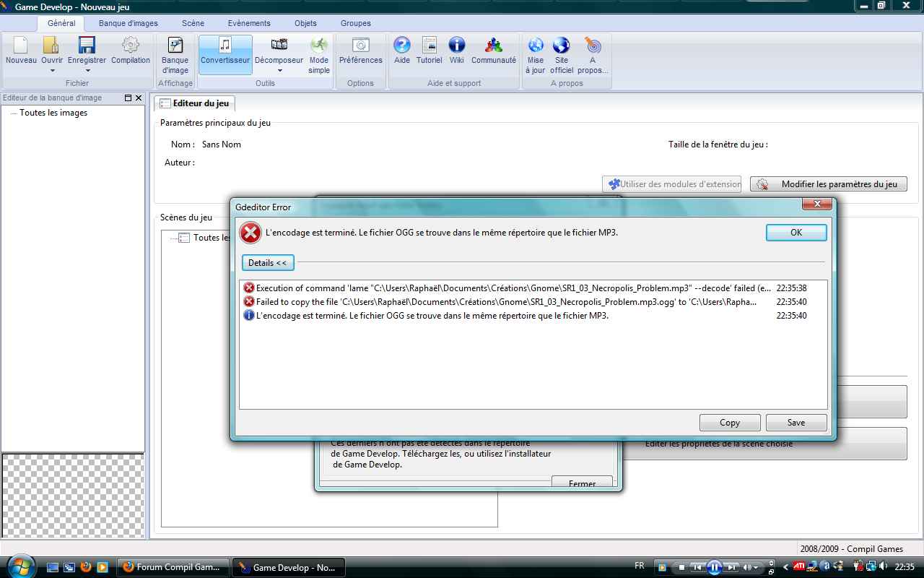Open the Objets ribbon tab
Image resolution: width=924 pixels, height=578 pixels.
pyautogui.click(x=305, y=23)
